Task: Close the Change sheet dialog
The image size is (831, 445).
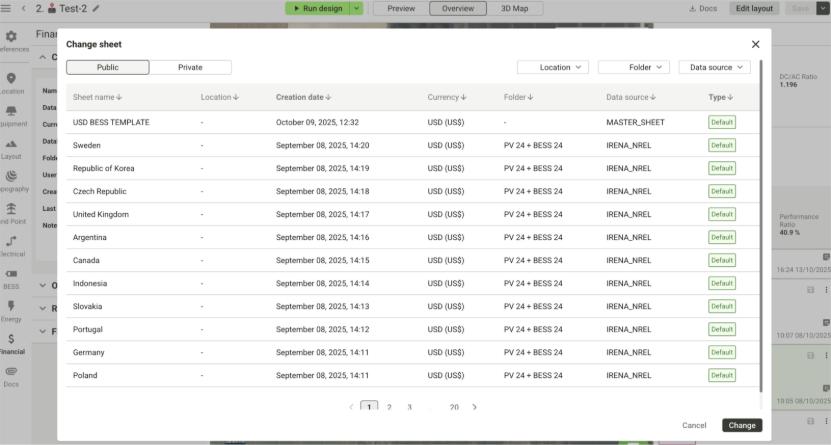Action: (x=755, y=44)
